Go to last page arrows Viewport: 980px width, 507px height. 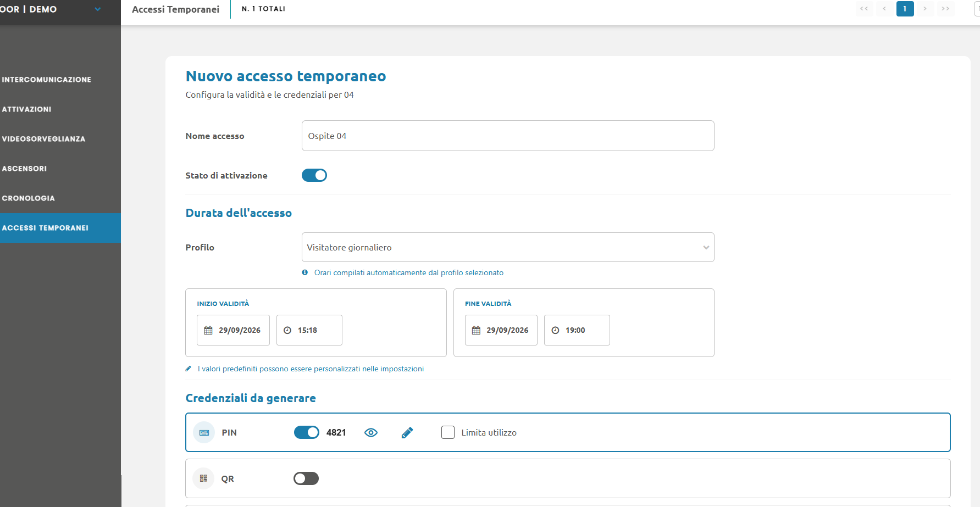(x=945, y=9)
